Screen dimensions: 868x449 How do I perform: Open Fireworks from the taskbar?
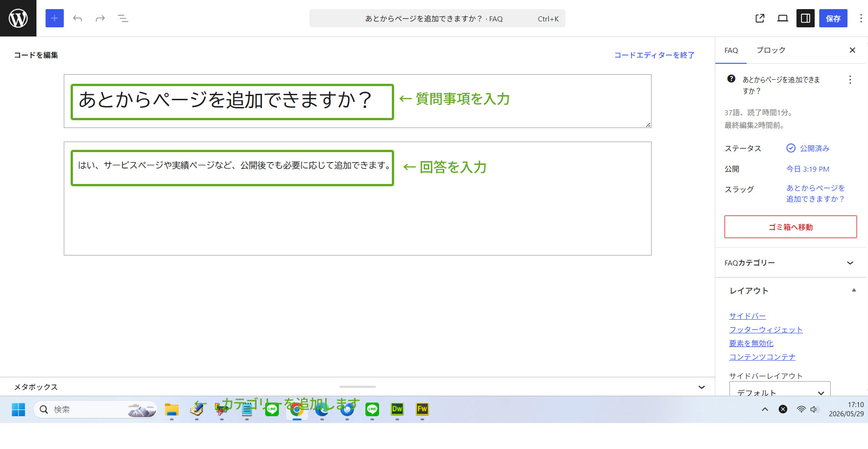click(422, 409)
